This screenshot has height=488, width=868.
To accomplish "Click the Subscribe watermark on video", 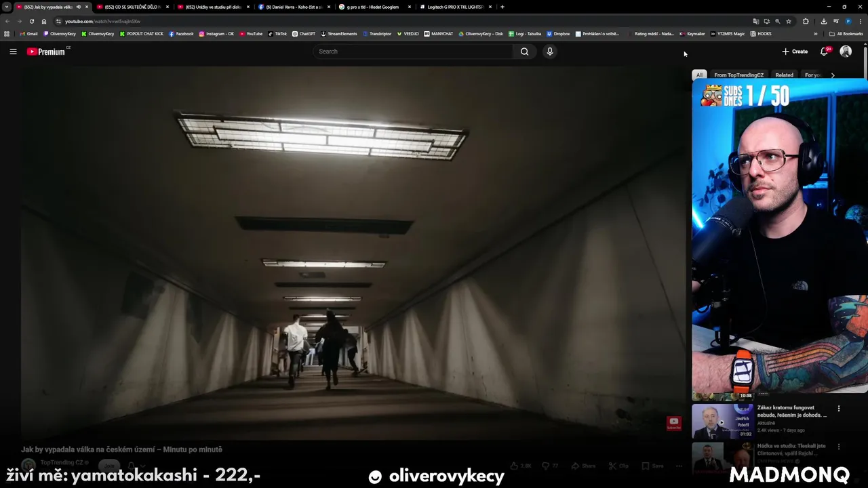I will [673, 423].
